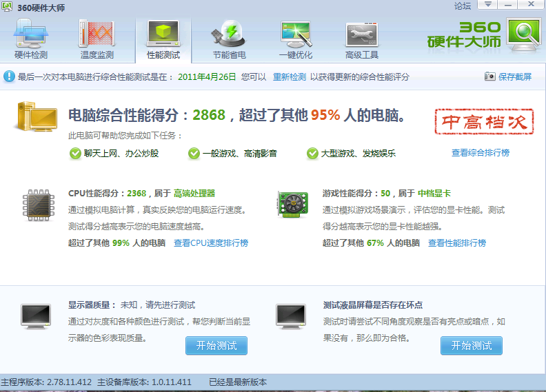Click the 测试液晶屏幕是否存在坏点 heading
The image size is (546, 392).
click(372, 305)
